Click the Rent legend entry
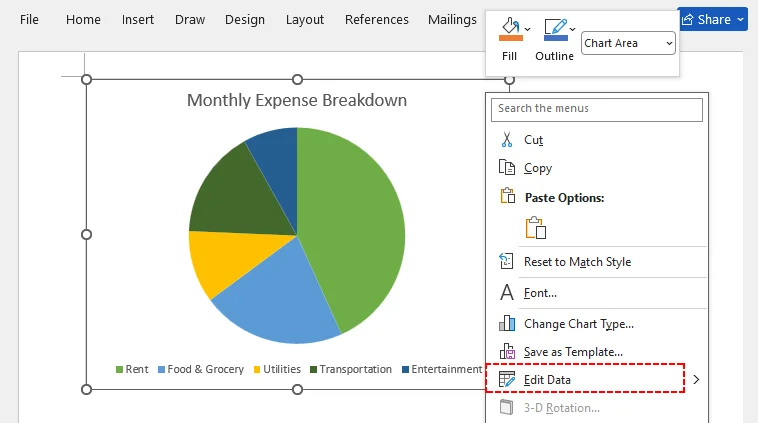 tap(132, 369)
